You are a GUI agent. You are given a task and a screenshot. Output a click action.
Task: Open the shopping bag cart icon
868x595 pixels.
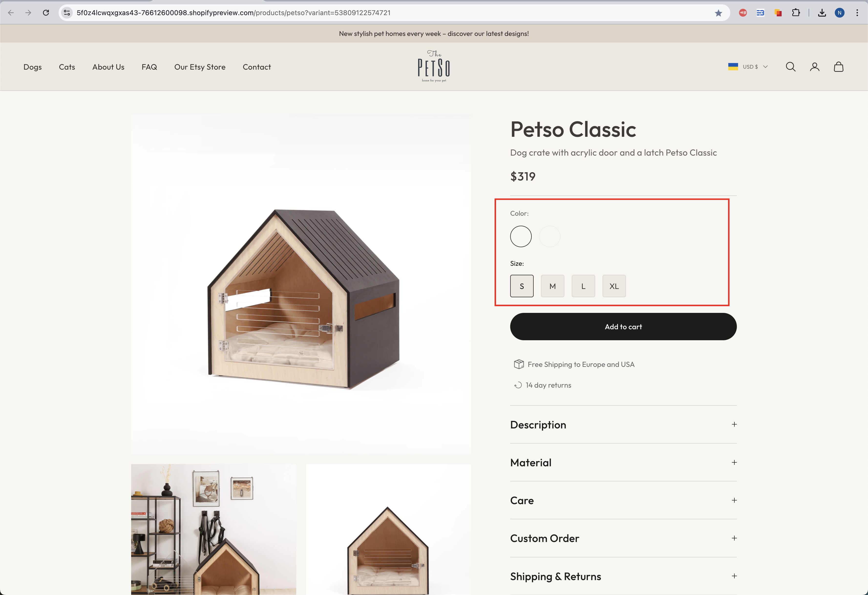click(x=838, y=67)
